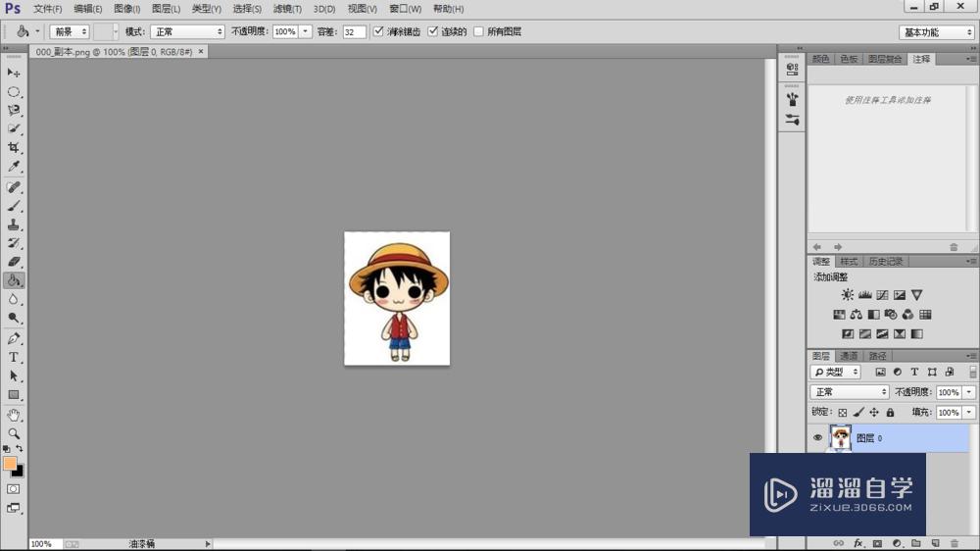980x551 pixels.
Task: Select the Blur tool
Action: 13,299
